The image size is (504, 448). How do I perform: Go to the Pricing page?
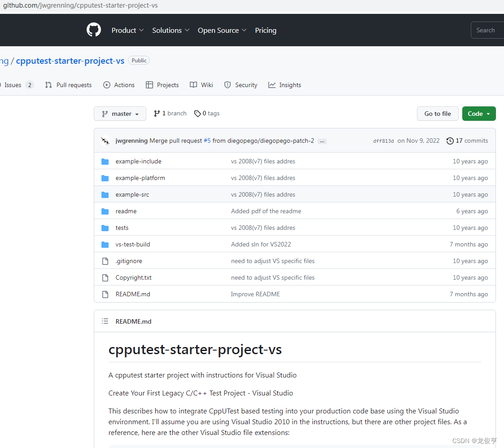tap(266, 30)
